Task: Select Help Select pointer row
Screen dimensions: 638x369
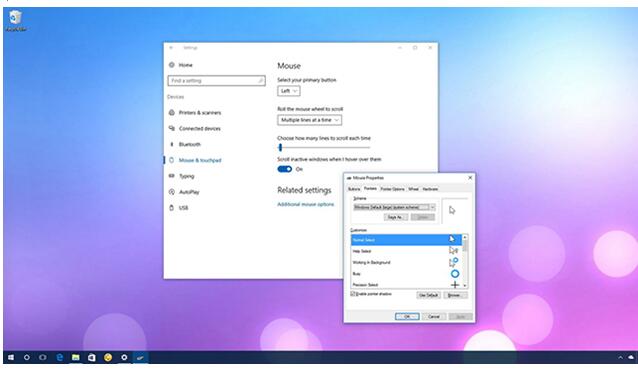Action: coord(406,251)
